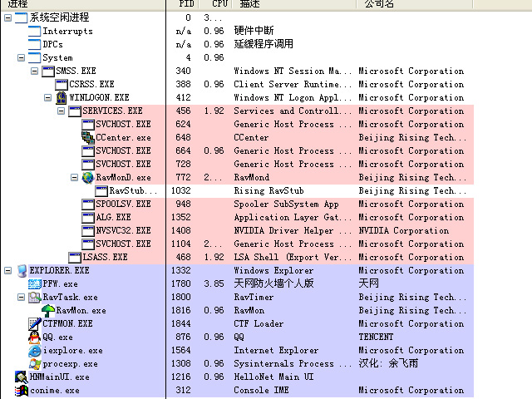Click the SPOOLSV.EXE window icon
Viewport: 532px width, 399px height.
pos(88,204)
